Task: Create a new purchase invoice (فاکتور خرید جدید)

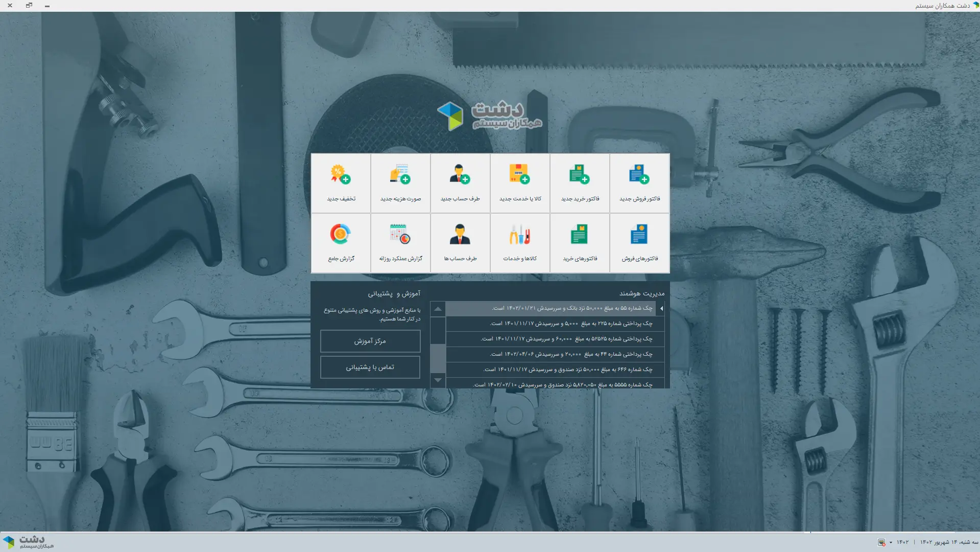Action: pyautogui.click(x=580, y=183)
